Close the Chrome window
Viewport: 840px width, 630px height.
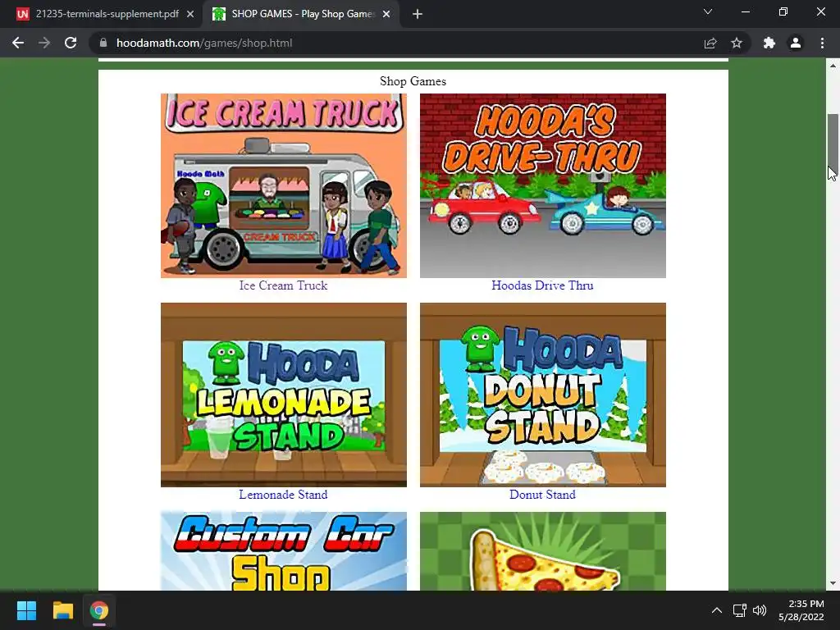tap(820, 11)
